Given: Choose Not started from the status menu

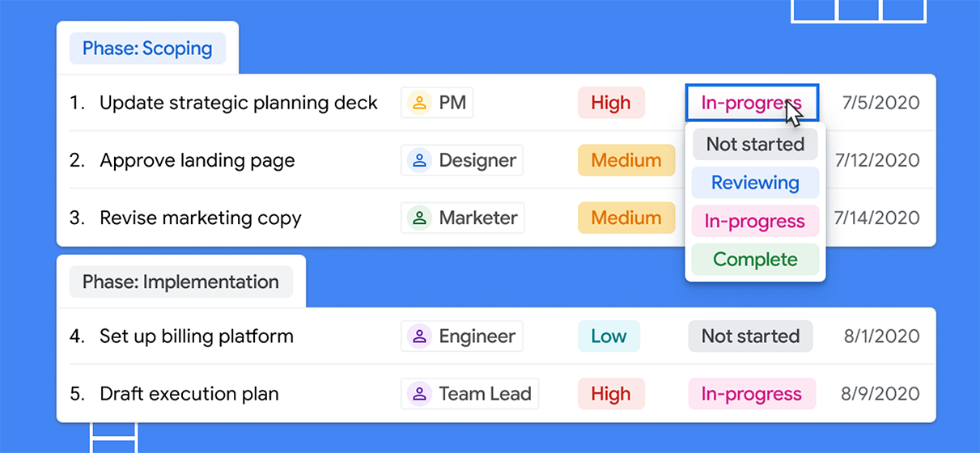Looking at the screenshot, I should click(755, 144).
